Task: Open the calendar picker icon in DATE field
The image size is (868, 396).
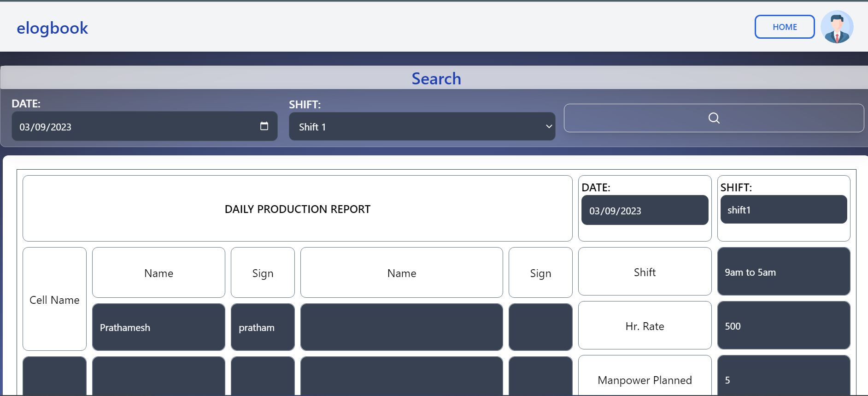Action: [x=264, y=126]
